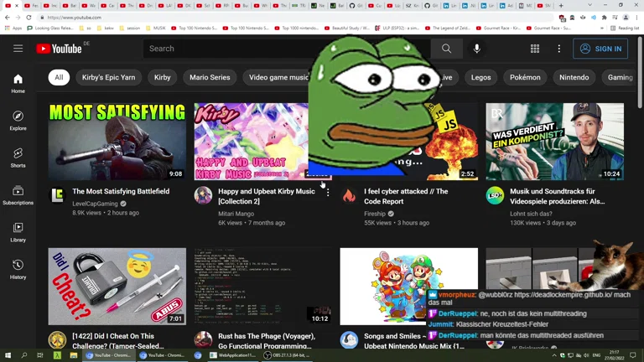Start voice search with the microphone icon

pyautogui.click(x=476, y=49)
